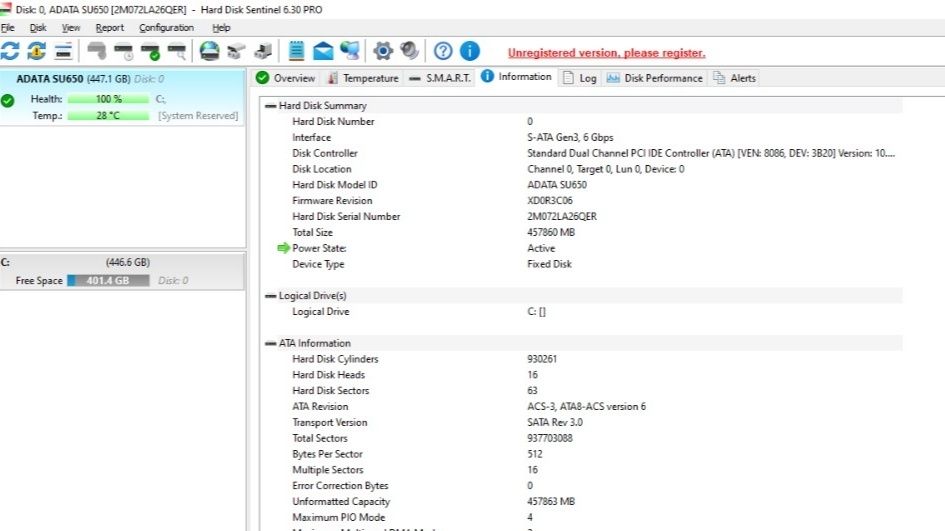Click the Maximum PIO Mode row label
945x531 pixels.
338,517
